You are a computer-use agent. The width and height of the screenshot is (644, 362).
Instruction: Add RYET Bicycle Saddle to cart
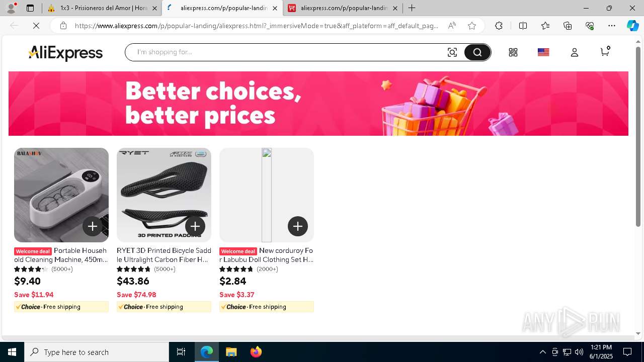pyautogui.click(x=195, y=226)
